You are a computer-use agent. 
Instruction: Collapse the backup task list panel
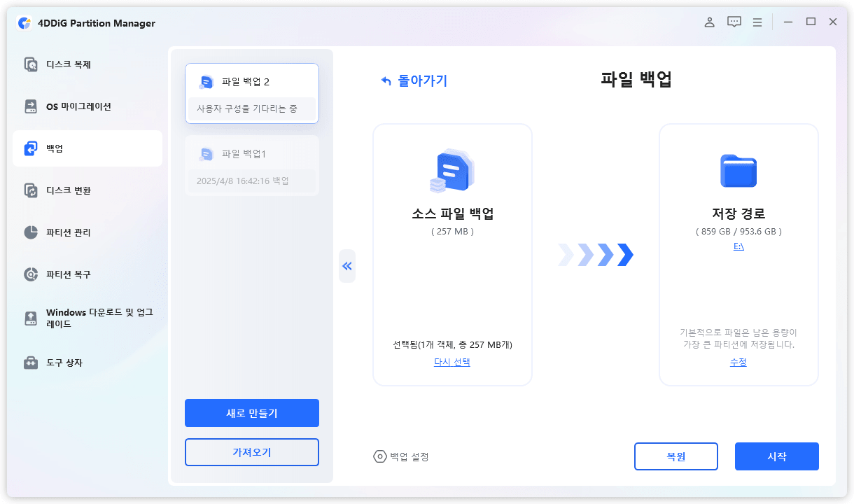pyautogui.click(x=347, y=266)
